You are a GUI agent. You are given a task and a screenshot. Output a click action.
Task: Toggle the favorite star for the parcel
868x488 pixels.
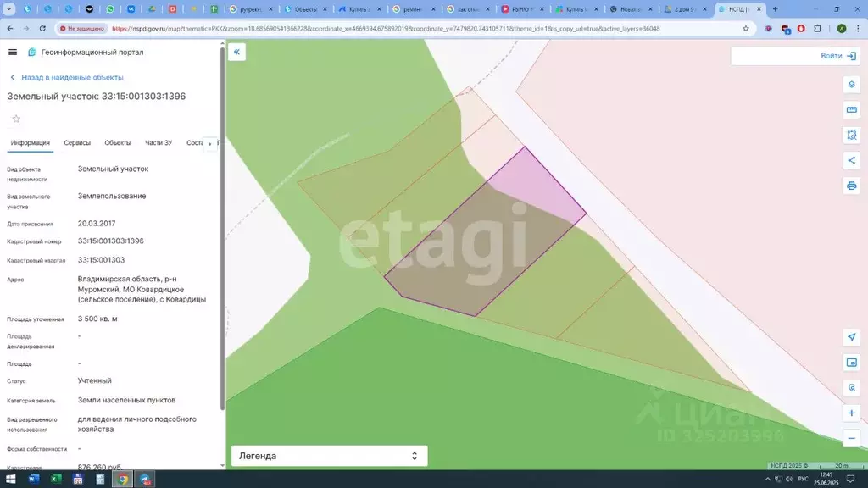pos(15,119)
